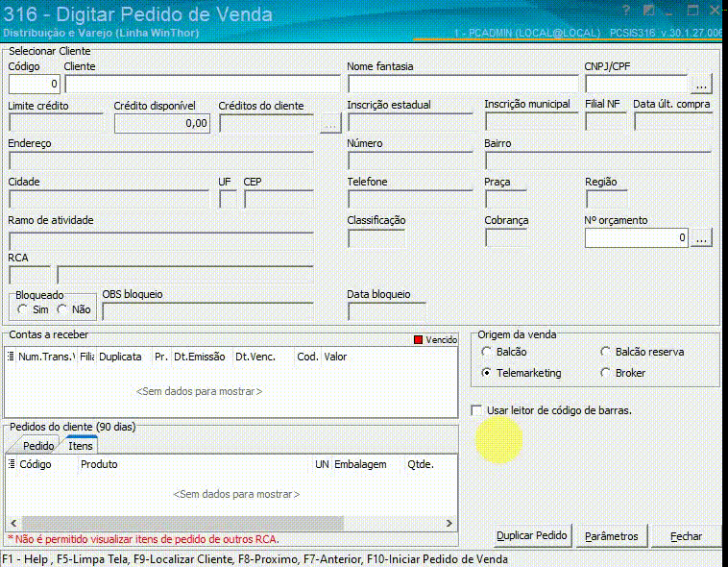The image size is (728, 567).
Task: Open column chooser icon in Pedidos do cliente grid
Action: point(12,464)
